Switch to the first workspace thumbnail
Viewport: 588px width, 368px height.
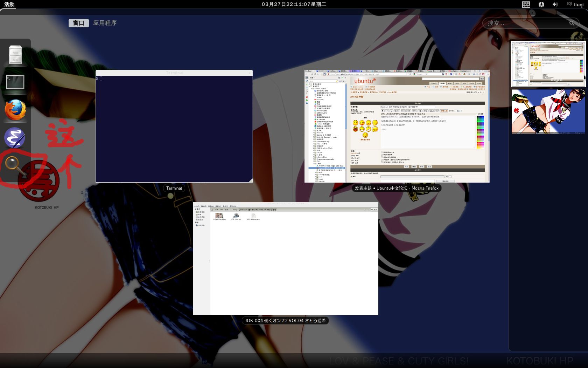click(x=548, y=64)
